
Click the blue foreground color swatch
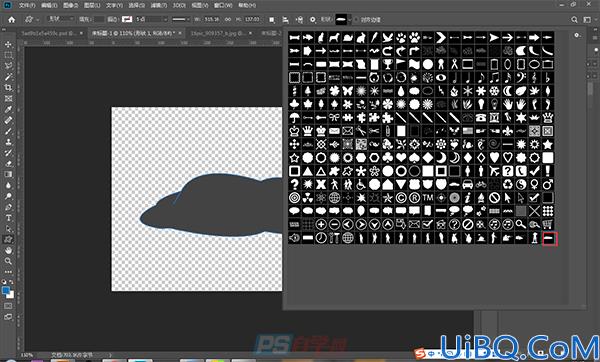pos(5,291)
